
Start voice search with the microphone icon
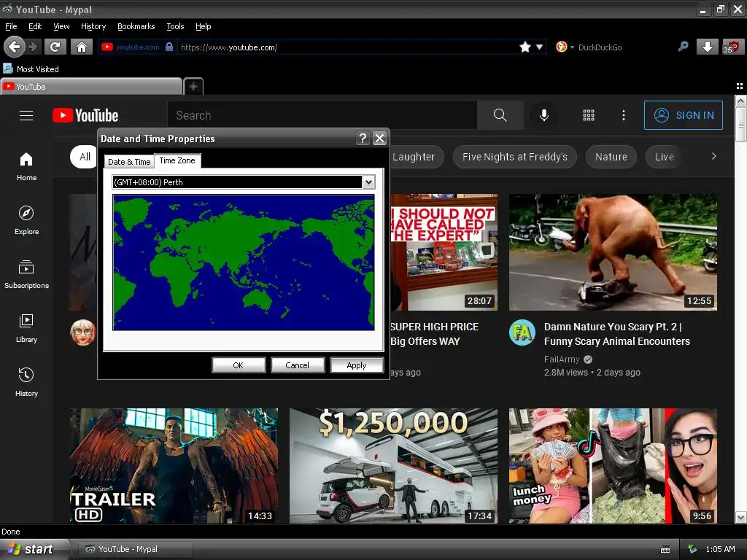point(544,115)
